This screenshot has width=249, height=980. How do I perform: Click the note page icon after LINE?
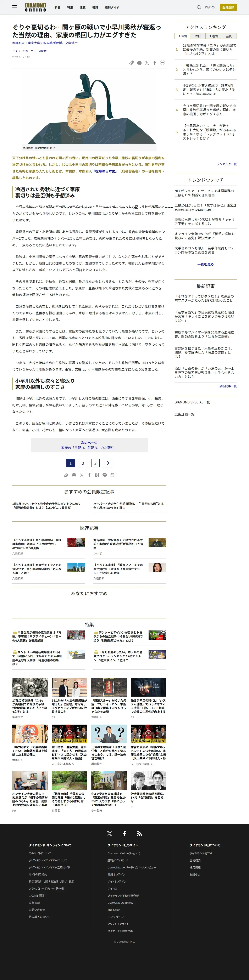tap(112, 475)
